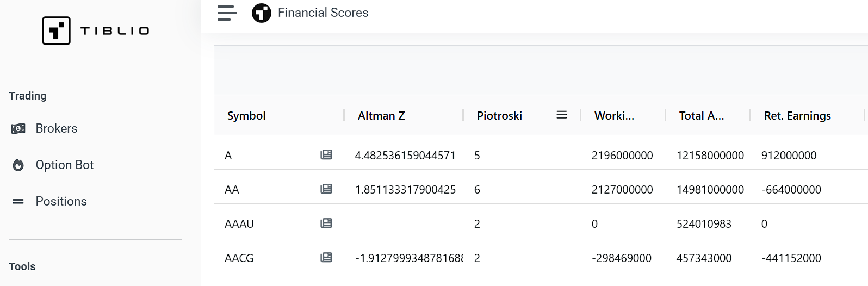868x286 pixels.
Task: Sort by Working Capital column header
Action: [x=614, y=116]
